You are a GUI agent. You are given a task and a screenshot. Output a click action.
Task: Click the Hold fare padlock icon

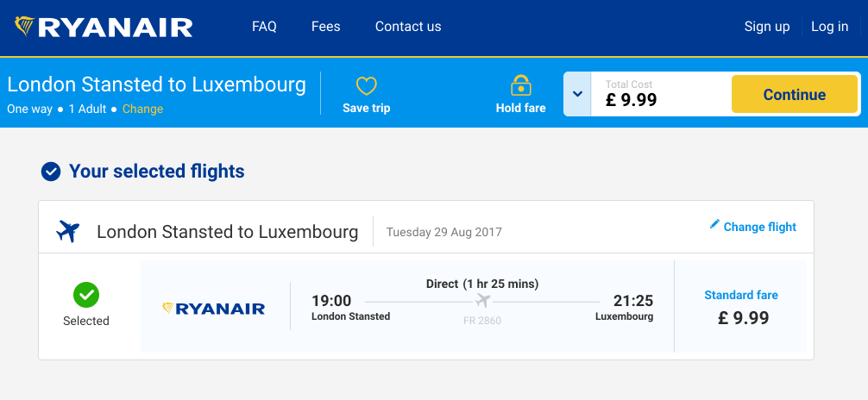pos(520,85)
